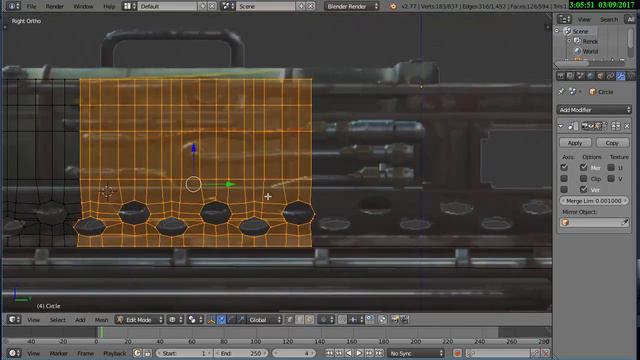Toggle the checked mirror axis checkbox
The height and width of the screenshot is (360, 640).
click(564, 167)
